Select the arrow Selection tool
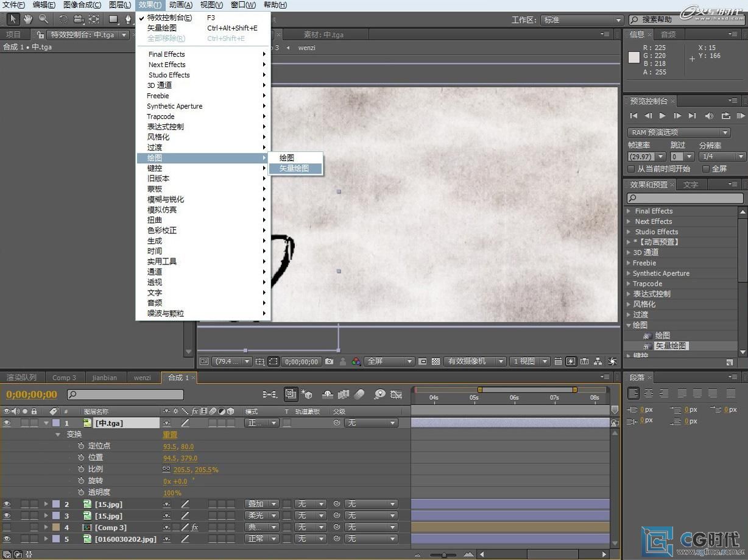748x560 pixels. [13, 19]
